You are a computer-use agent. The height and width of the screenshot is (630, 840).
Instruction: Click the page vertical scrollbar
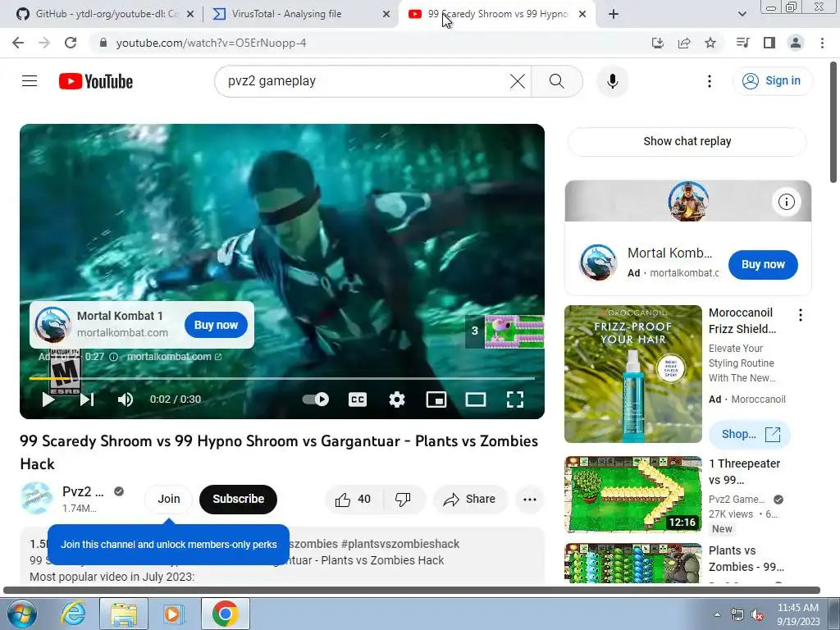(834, 123)
